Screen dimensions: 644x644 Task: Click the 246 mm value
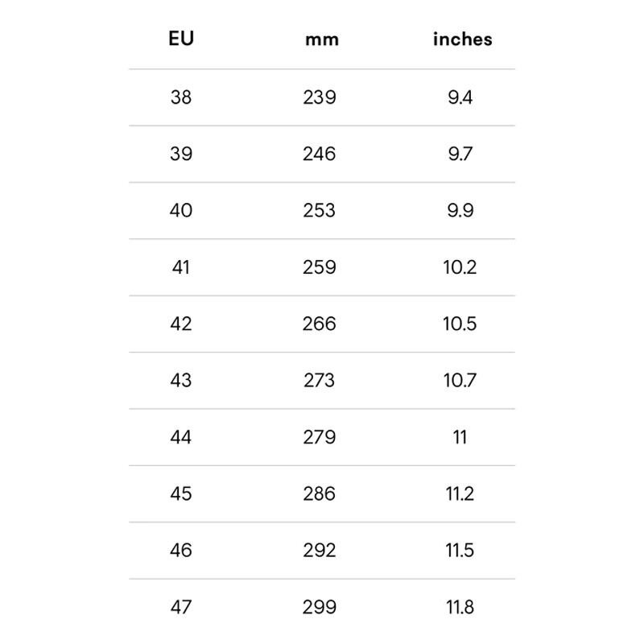point(320,154)
